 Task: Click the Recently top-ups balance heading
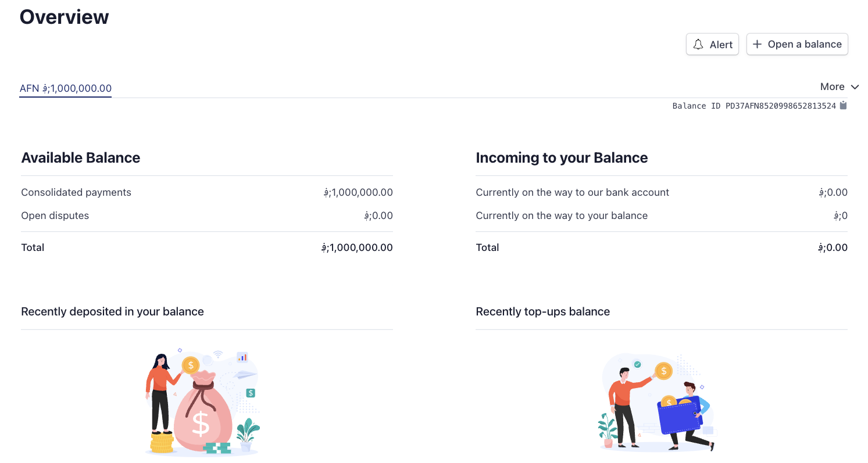tap(542, 311)
